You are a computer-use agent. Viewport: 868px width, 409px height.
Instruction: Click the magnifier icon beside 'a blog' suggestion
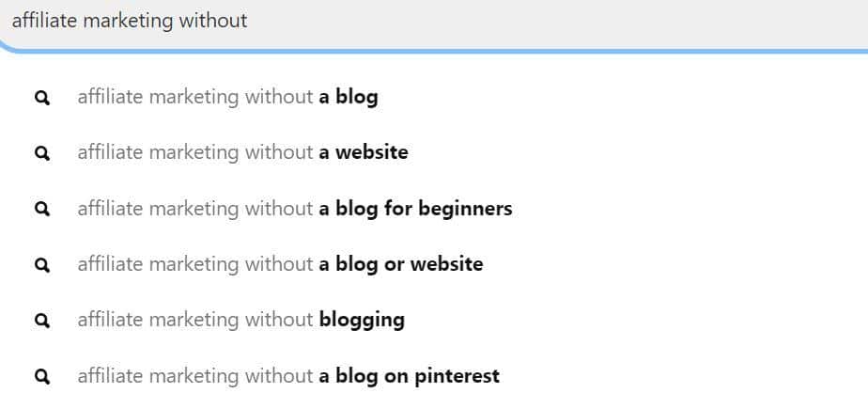coord(42,98)
